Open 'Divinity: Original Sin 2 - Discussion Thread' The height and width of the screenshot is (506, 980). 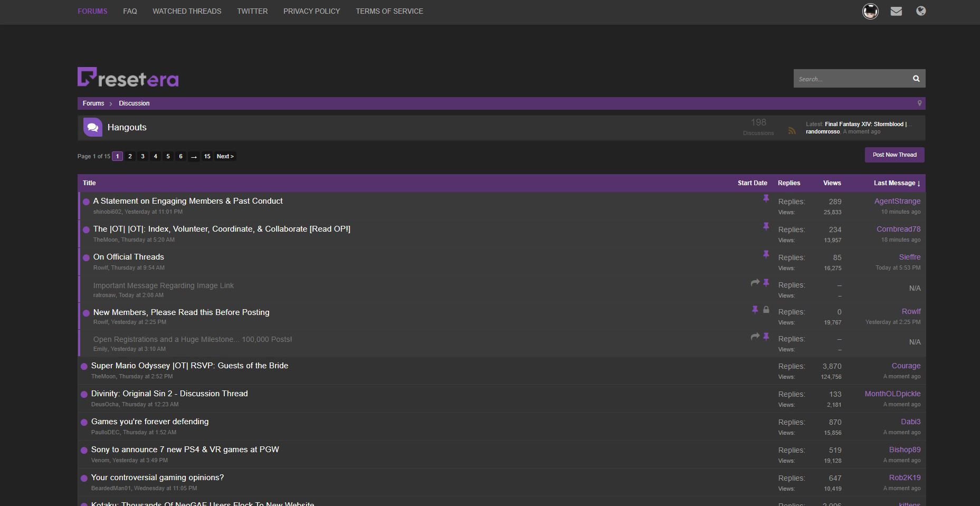169,394
